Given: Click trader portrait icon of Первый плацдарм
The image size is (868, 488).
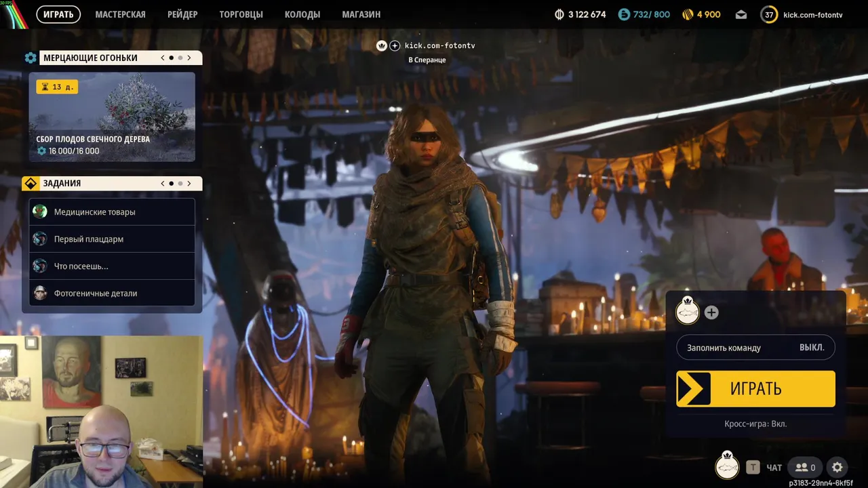Looking at the screenshot, I should [x=40, y=239].
